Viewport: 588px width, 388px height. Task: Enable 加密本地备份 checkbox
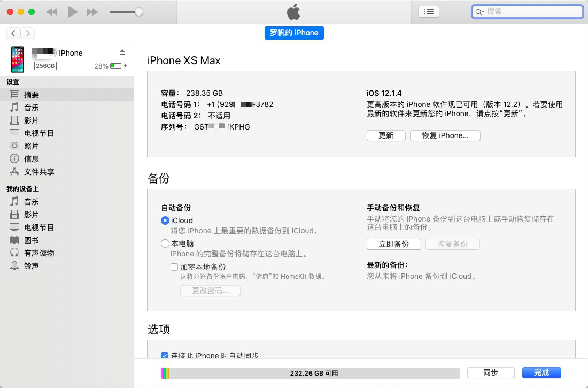[x=174, y=267]
